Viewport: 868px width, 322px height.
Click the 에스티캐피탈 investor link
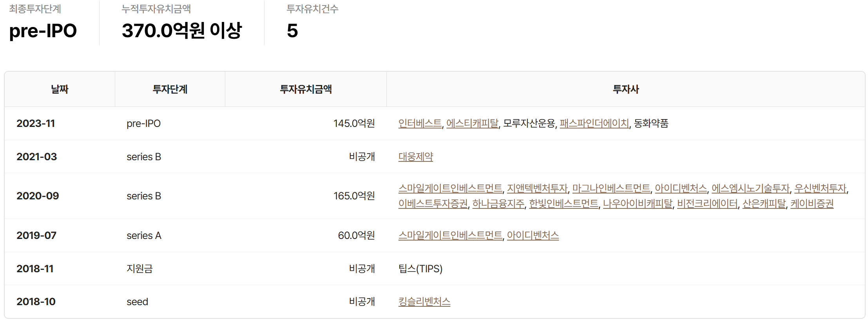(x=472, y=123)
